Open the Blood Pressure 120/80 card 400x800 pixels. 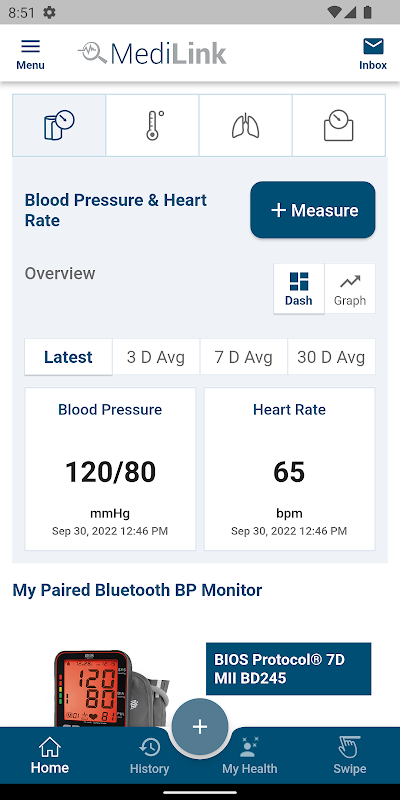(110, 469)
